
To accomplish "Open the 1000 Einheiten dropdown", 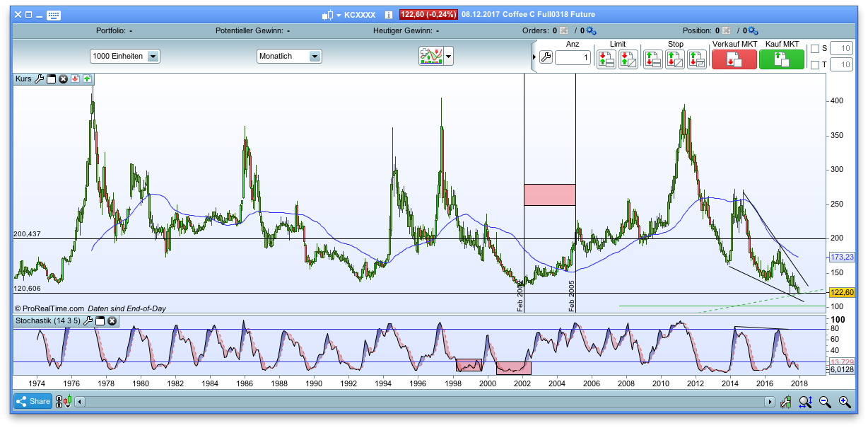I will tap(125, 56).
